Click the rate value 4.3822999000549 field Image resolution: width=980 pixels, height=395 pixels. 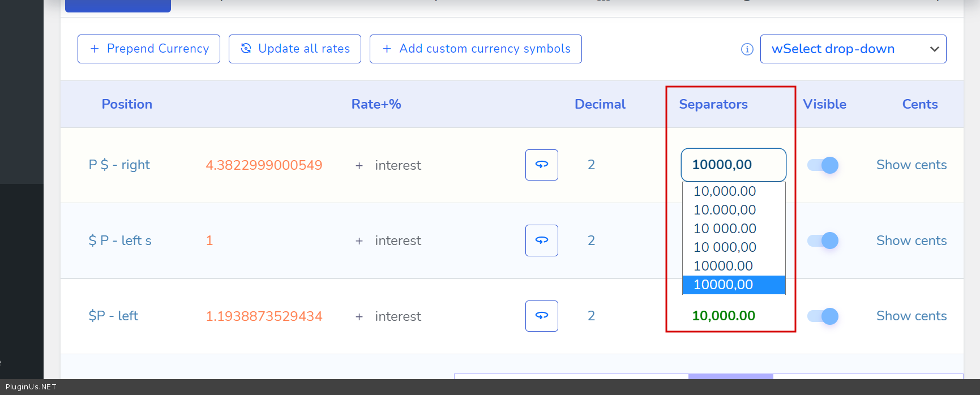[264, 165]
